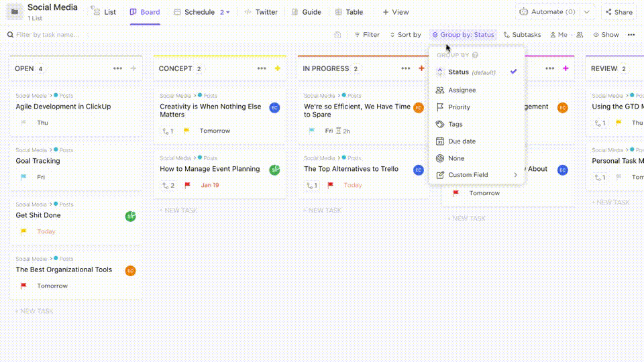Open the Filter options

[367, 34]
